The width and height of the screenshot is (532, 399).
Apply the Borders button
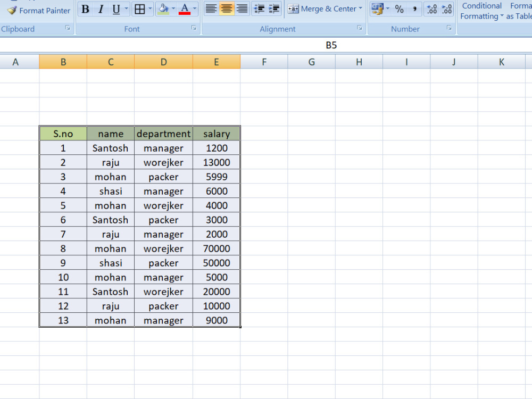pos(140,9)
